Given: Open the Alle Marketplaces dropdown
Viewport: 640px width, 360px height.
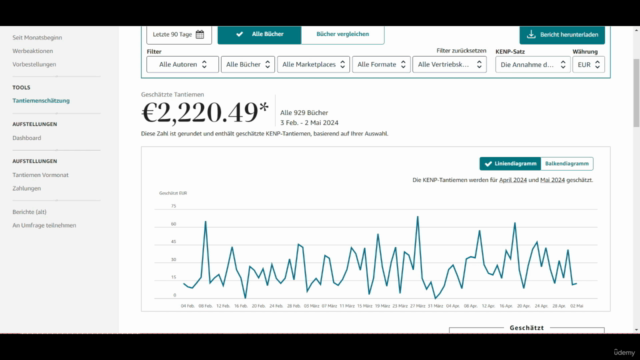Looking at the screenshot, I should pyautogui.click(x=313, y=64).
